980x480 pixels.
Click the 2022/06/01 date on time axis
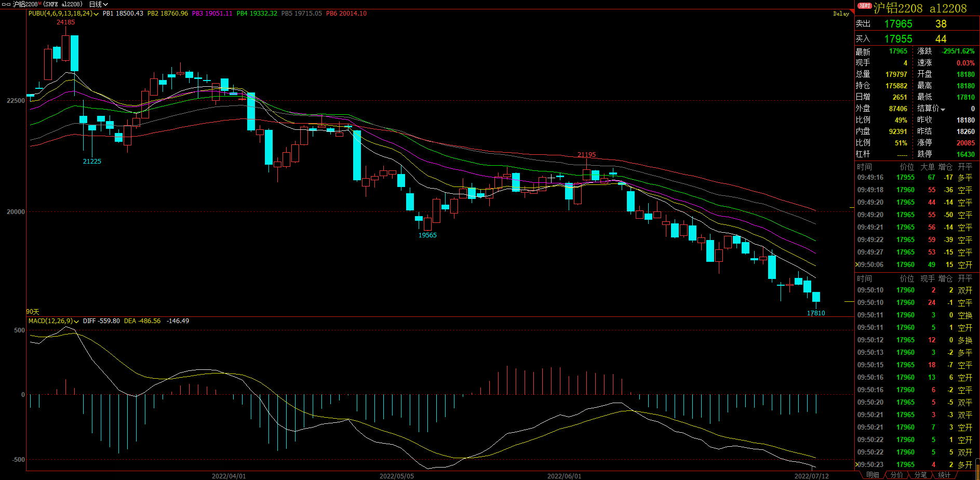[564, 476]
